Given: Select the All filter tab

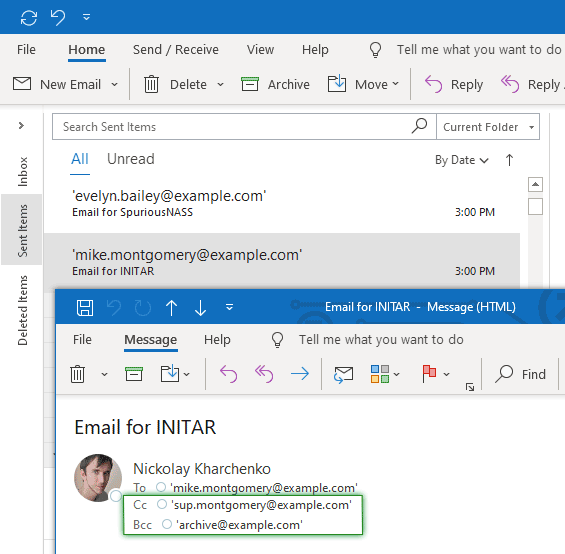Looking at the screenshot, I should click(x=80, y=159).
